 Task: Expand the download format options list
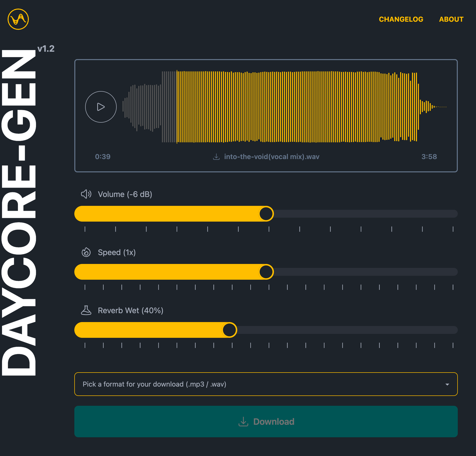click(x=266, y=384)
